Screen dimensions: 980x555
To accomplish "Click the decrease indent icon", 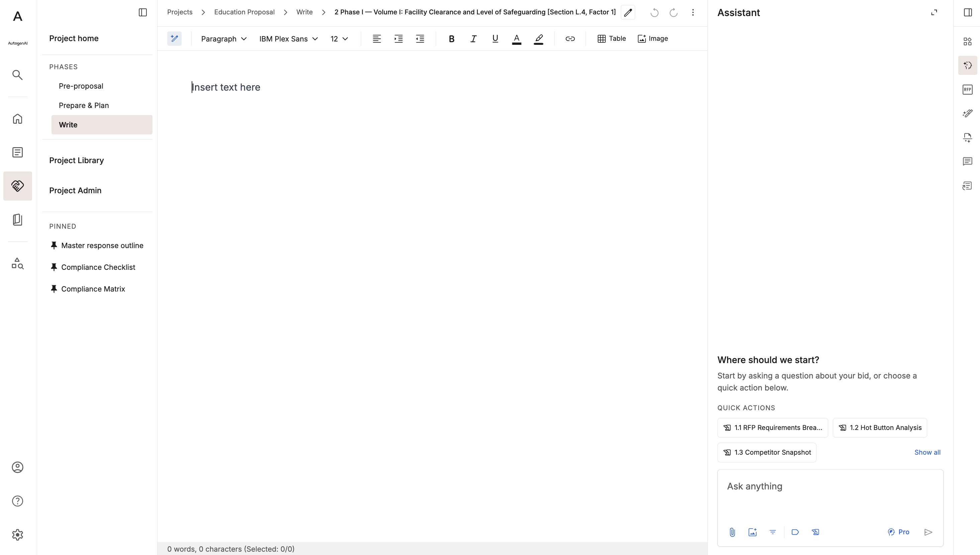I will [x=420, y=38].
